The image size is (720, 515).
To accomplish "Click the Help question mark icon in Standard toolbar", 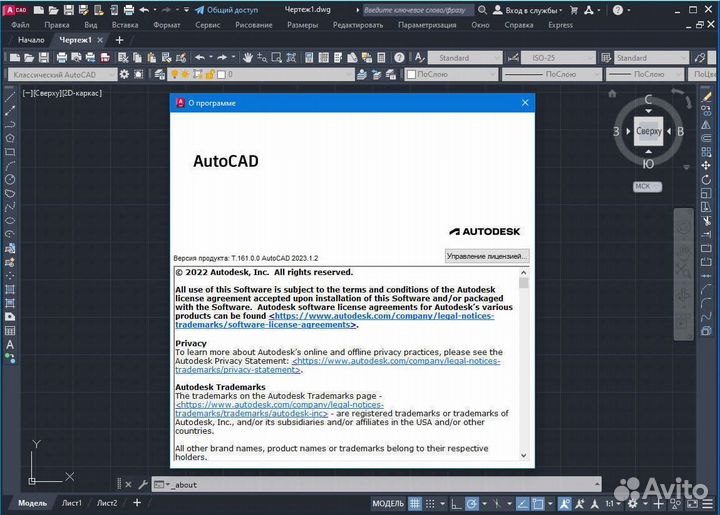I will click(x=399, y=58).
